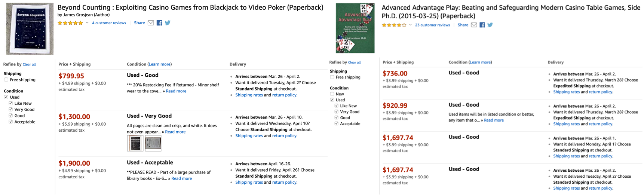
Task: Share Advanced Advantage Play on Twitter
Action: pyautogui.click(x=490, y=25)
